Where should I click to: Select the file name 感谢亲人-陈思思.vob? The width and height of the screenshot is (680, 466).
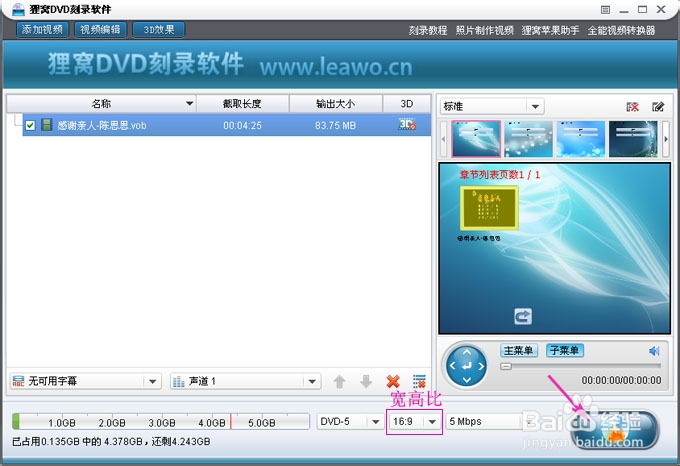point(102,125)
